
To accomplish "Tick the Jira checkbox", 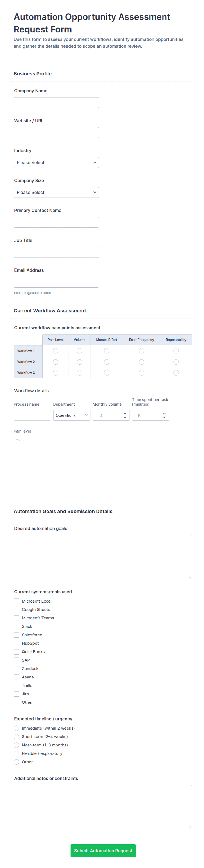I will [x=16, y=694].
